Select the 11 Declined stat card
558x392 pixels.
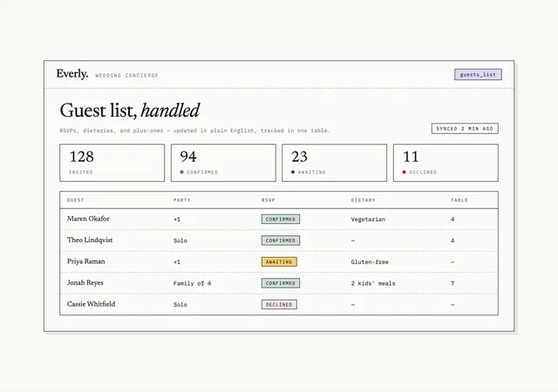(x=446, y=163)
